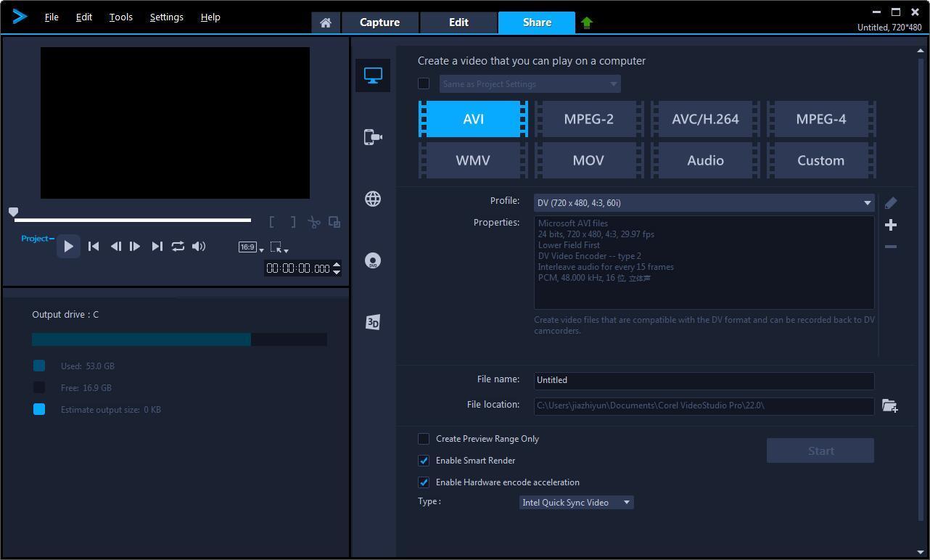The width and height of the screenshot is (930, 560).
Task: Choose the Custom format button
Action: click(821, 160)
